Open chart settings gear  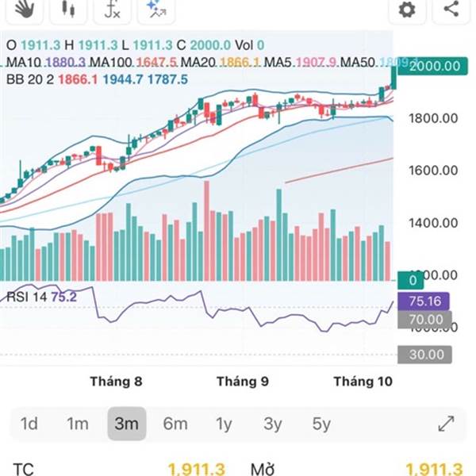pyautogui.click(x=407, y=9)
